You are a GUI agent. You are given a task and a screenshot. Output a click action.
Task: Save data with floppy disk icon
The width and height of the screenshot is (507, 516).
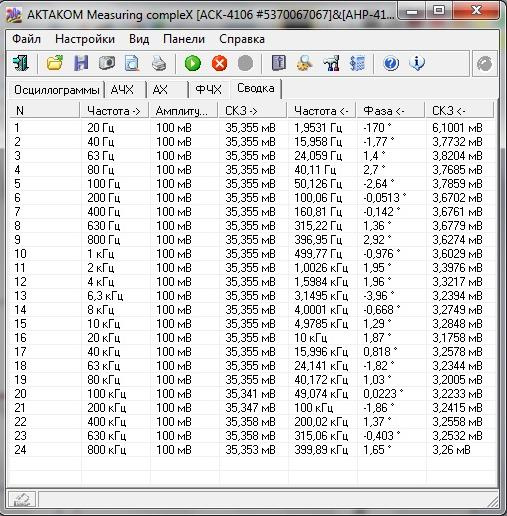(81, 63)
